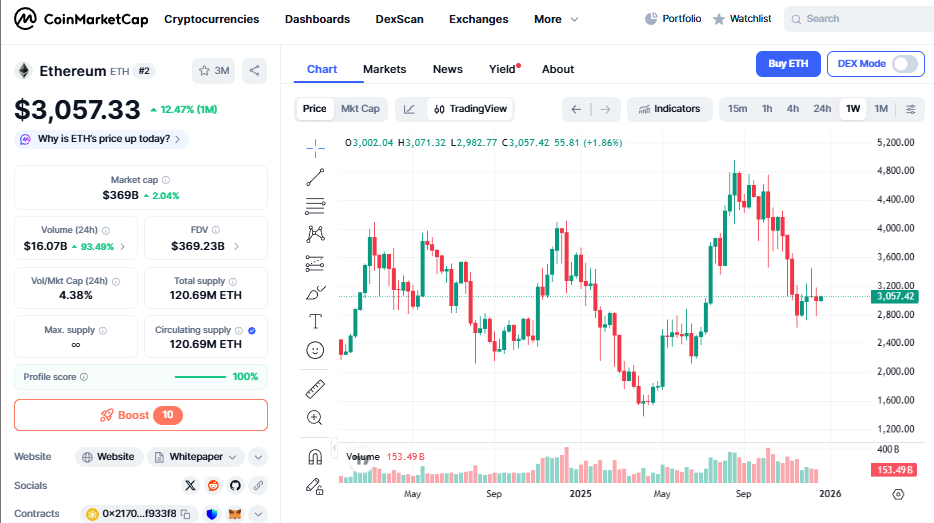Viewport: 934px width, 523px height.
Task: Click the Market cap info icon
Action: (x=166, y=180)
